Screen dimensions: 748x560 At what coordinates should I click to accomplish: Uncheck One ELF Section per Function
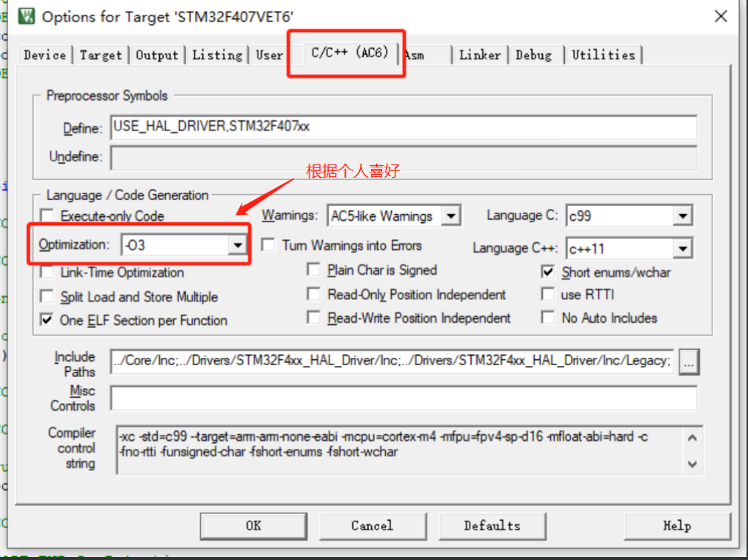pos(47,319)
